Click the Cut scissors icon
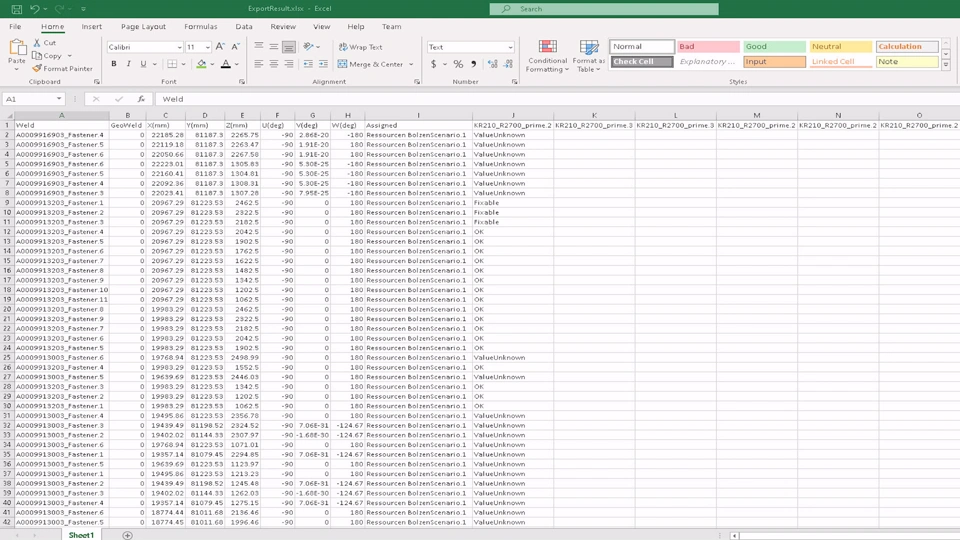This screenshot has height=540, width=960. [x=37, y=43]
